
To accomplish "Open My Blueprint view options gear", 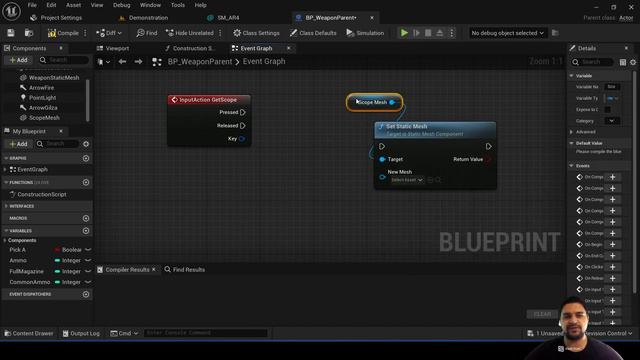I will point(86,144).
